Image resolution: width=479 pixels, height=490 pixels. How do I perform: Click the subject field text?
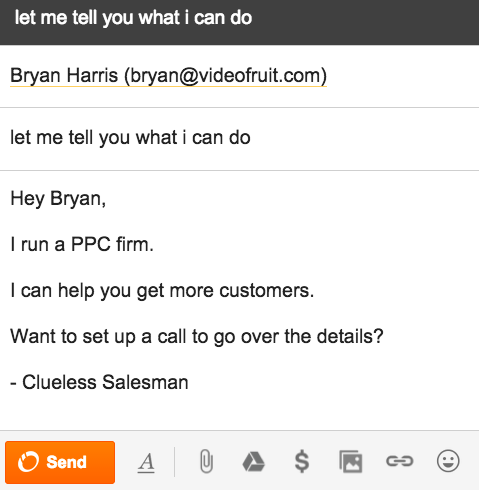130,138
